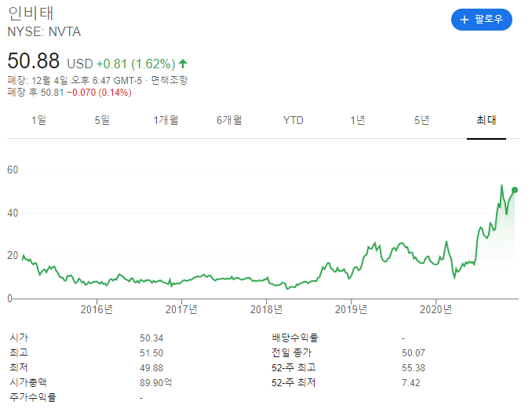Click the +0.81 (1.62%) change value
This screenshot has width=532, height=416.
pos(136,64)
